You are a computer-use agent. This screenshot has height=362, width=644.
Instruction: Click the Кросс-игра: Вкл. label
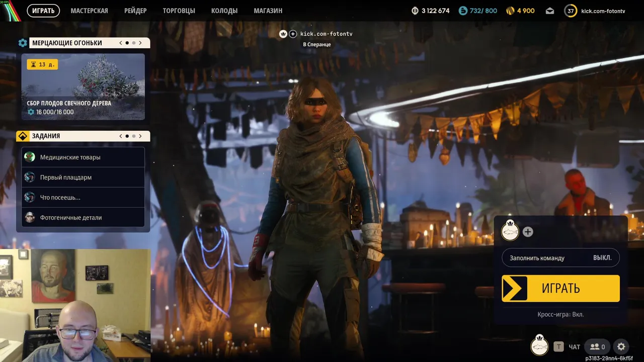560,314
